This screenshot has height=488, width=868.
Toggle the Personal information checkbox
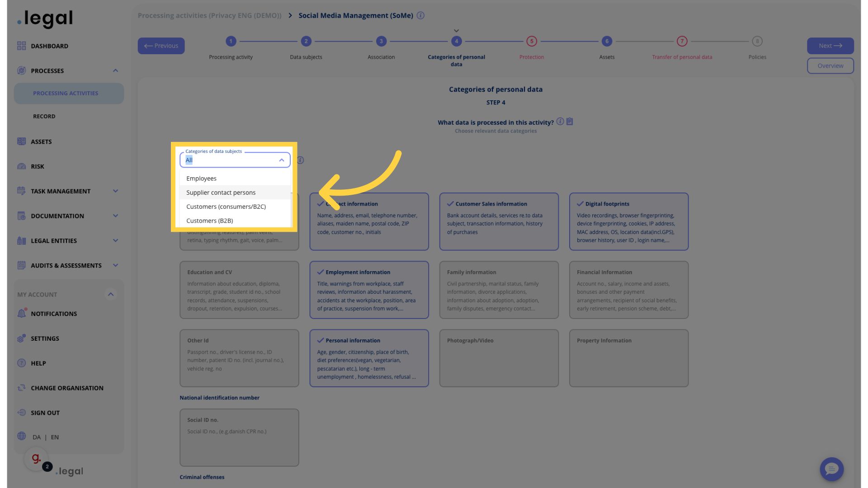321,340
